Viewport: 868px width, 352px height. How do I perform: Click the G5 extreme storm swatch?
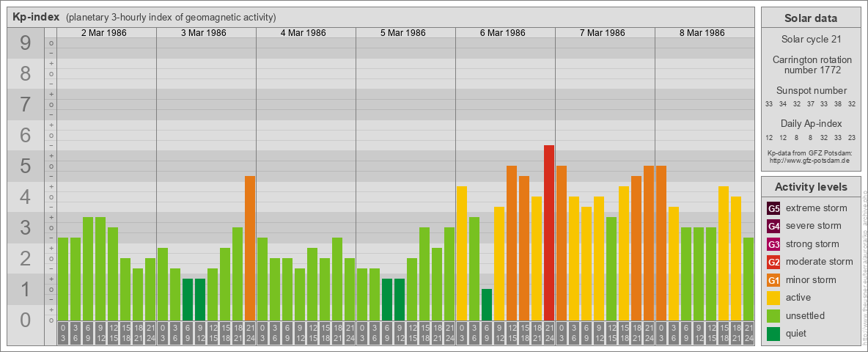pos(773,209)
